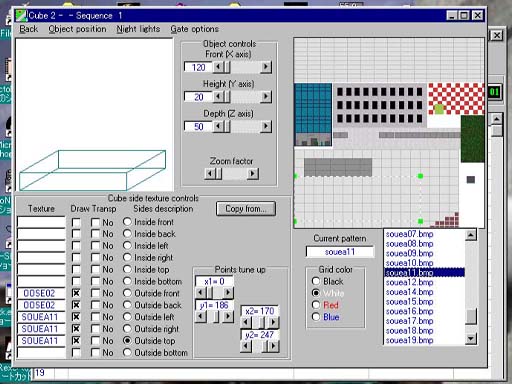
Task: Click the file list scroll-down arrow
Action: click(471, 339)
